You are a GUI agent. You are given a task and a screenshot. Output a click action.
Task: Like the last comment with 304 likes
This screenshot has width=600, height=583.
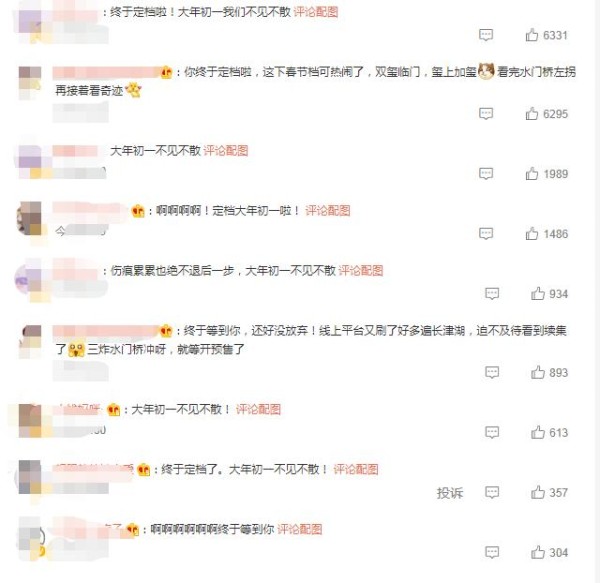pyautogui.click(x=538, y=552)
